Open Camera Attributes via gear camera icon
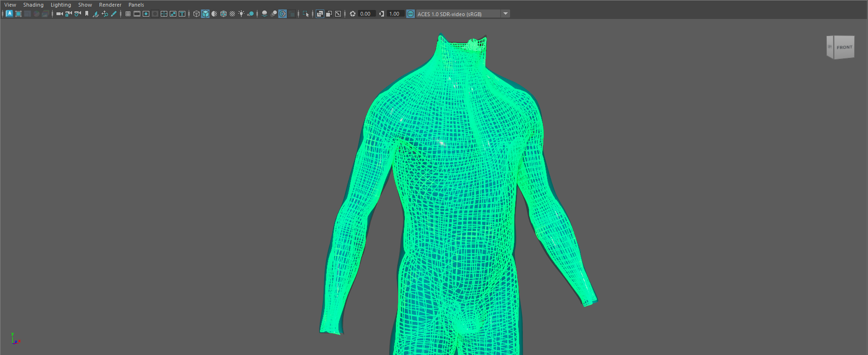Image resolution: width=868 pixels, height=355 pixels. click(x=78, y=14)
